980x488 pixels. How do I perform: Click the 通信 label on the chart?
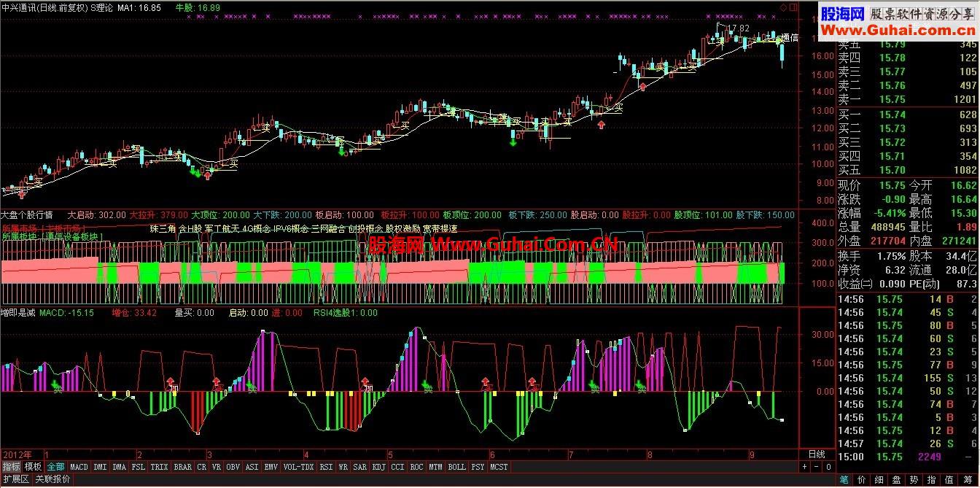pos(789,38)
